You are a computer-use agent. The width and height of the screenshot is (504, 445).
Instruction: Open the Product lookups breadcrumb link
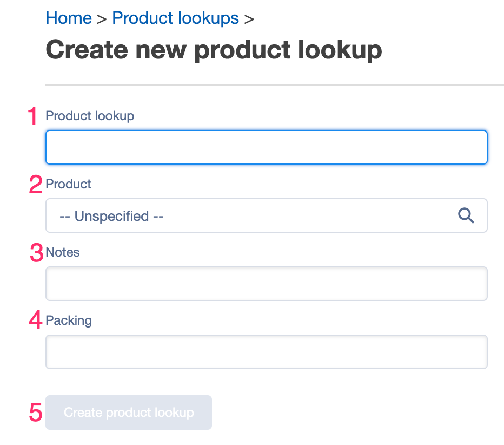(176, 18)
